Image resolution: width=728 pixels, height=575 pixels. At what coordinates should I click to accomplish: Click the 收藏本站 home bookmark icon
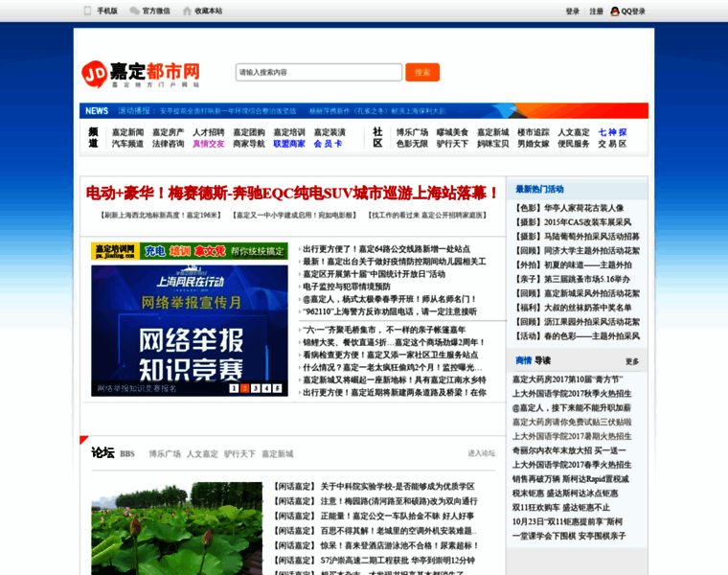click(187, 11)
